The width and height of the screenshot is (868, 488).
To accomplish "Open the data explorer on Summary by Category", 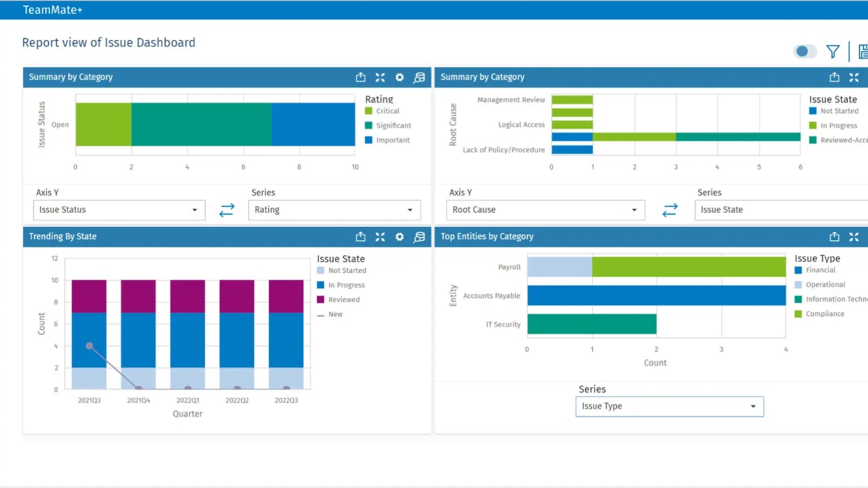I will 419,77.
